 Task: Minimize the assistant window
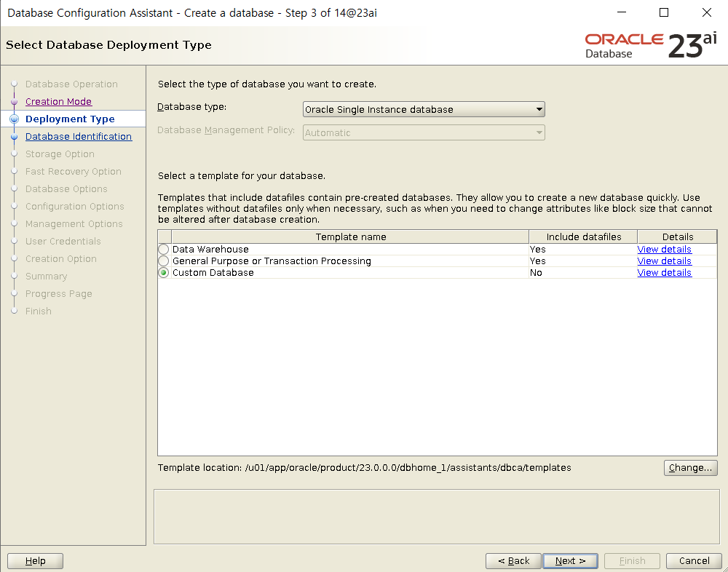[x=622, y=12]
